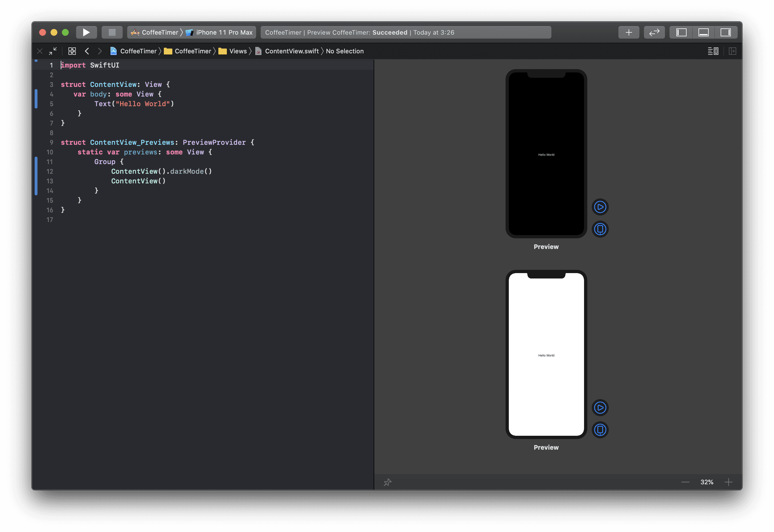Toggle the bottom debug area panel
Screen dimensions: 774x532
[x=703, y=32]
